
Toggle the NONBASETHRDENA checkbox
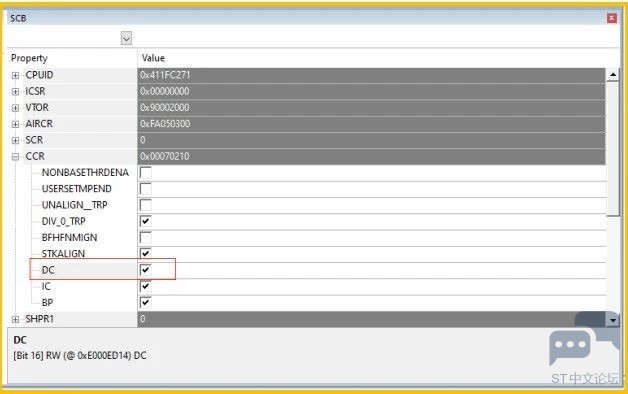[x=145, y=173]
